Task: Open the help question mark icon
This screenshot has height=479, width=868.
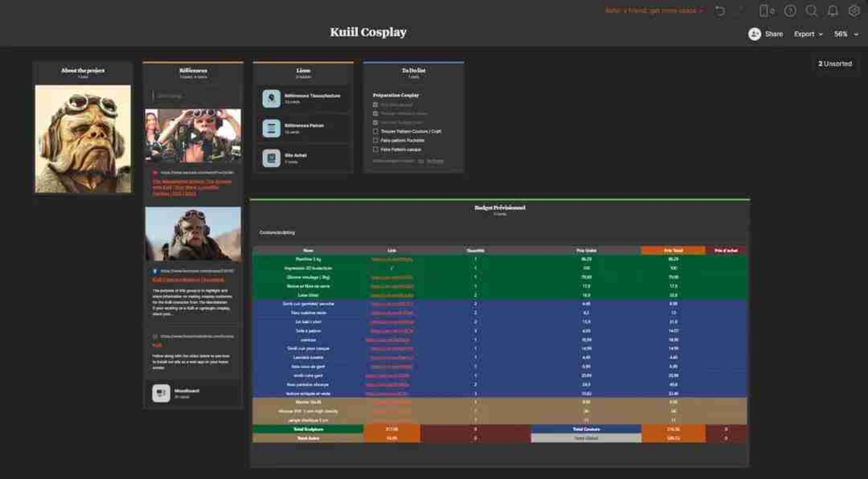Action: tap(790, 11)
